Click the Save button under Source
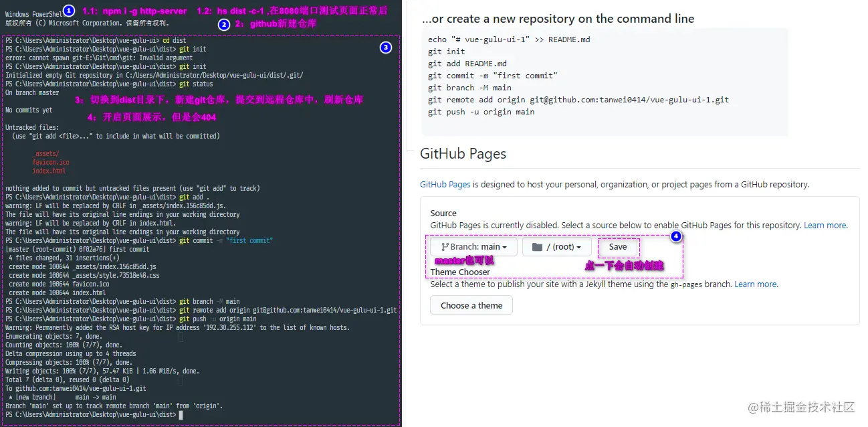 click(618, 247)
